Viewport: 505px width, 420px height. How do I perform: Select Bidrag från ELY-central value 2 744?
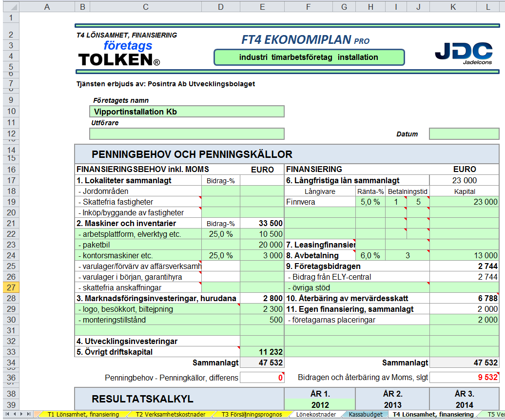[464, 277]
